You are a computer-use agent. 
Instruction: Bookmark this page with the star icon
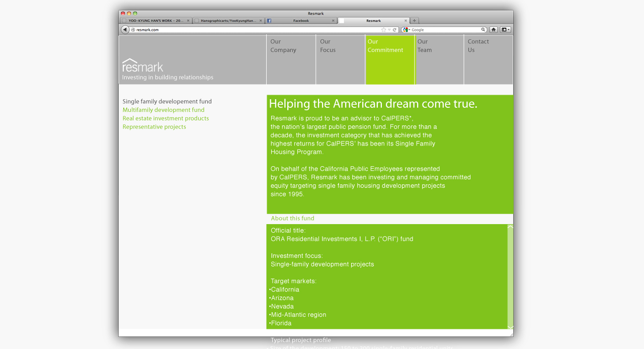pos(383,30)
